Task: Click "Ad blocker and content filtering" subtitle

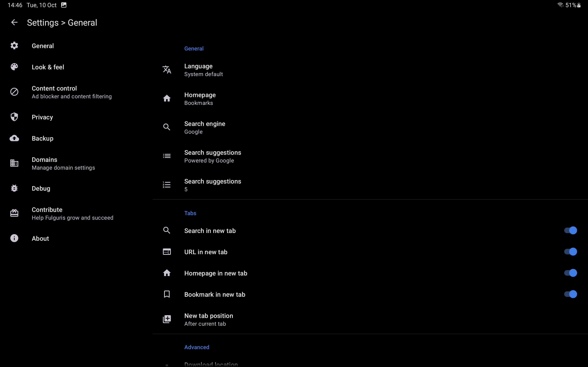Action: point(72,96)
